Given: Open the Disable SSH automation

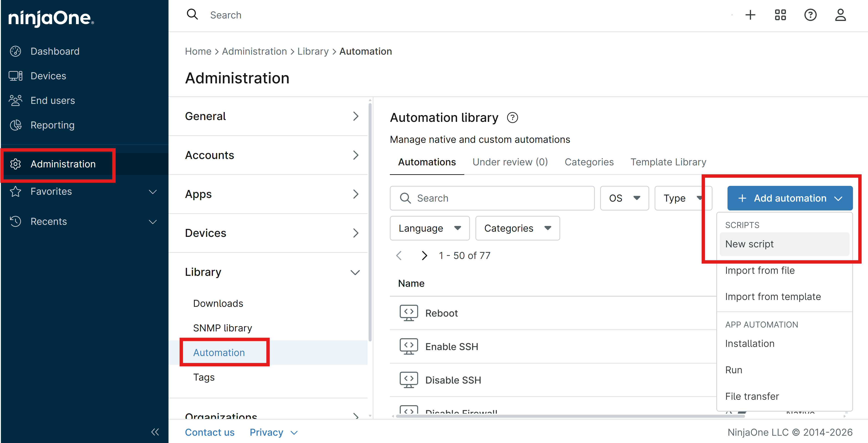Looking at the screenshot, I should click(453, 380).
